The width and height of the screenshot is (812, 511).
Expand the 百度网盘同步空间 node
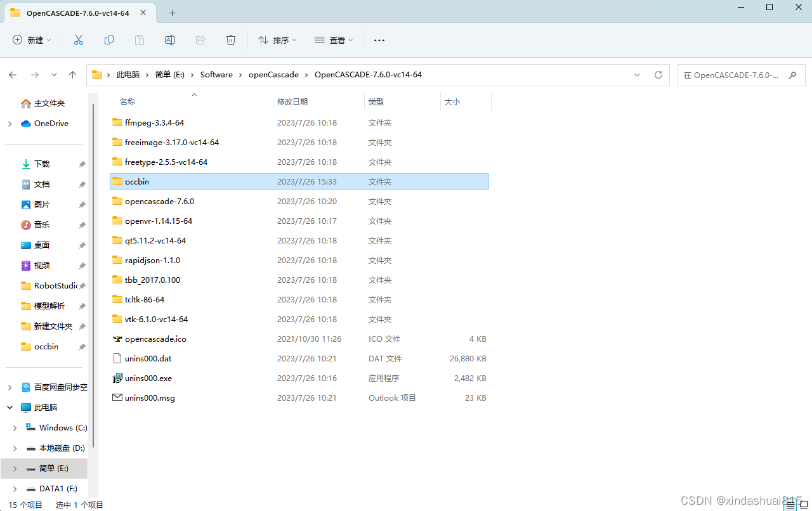click(10, 387)
